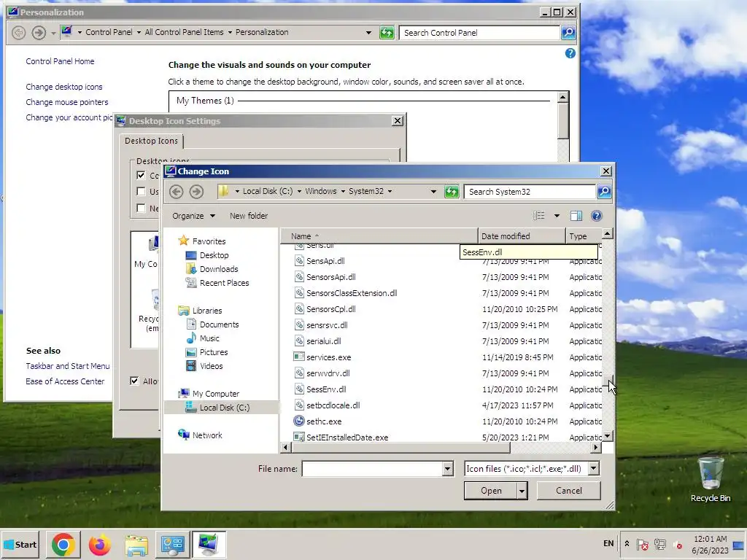The height and width of the screenshot is (560, 747).
Task: Toggle the User's Files checkbox
Action: coord(141,192)
